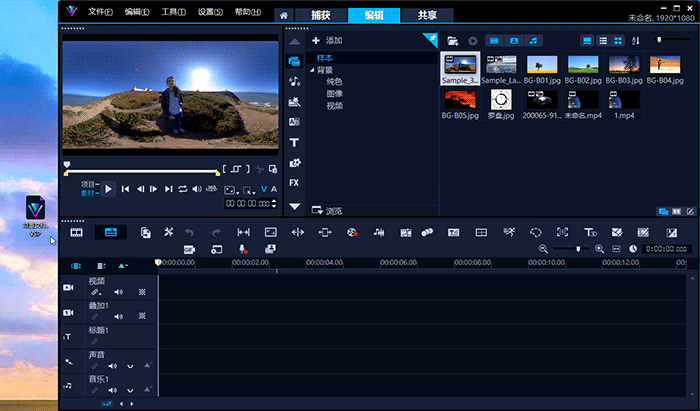The height and width of the screenshot is (411, 700).
Task: Open the Sound Mixer waveform tool
Action: pos(379,232)
